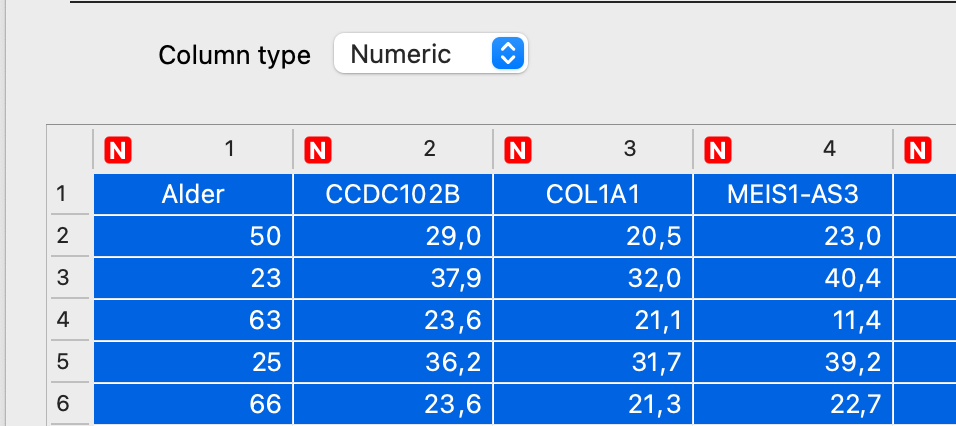Click the red N icon on column 5
956x426 pixels.
coord(917,150)
